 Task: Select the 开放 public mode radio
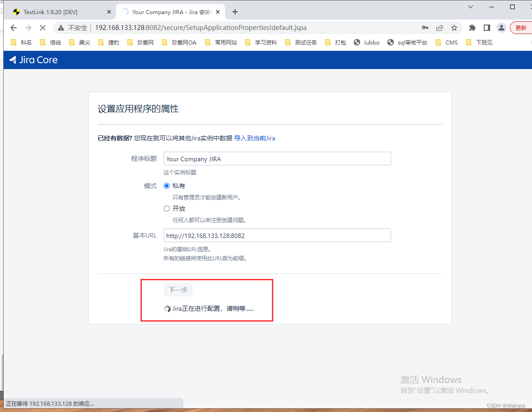(166, 208)
